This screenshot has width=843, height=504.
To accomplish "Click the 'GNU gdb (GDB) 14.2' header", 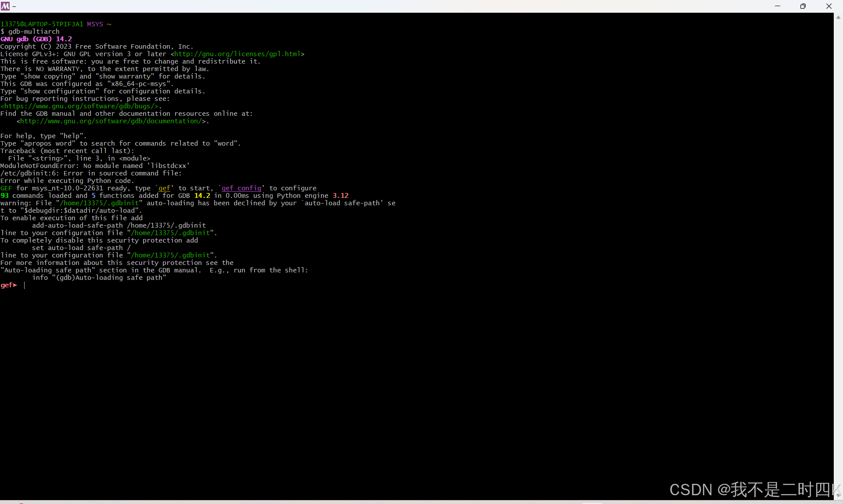I will (x=36, y=39).
